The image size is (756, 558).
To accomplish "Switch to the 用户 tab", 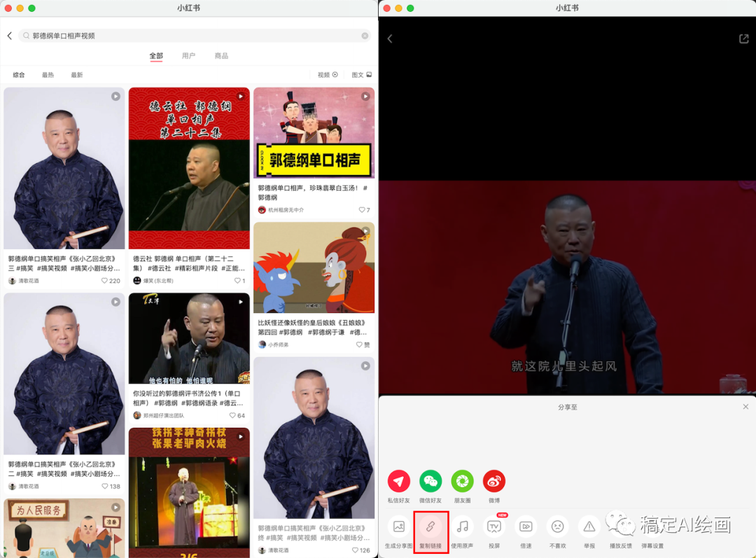I will 188,56.
